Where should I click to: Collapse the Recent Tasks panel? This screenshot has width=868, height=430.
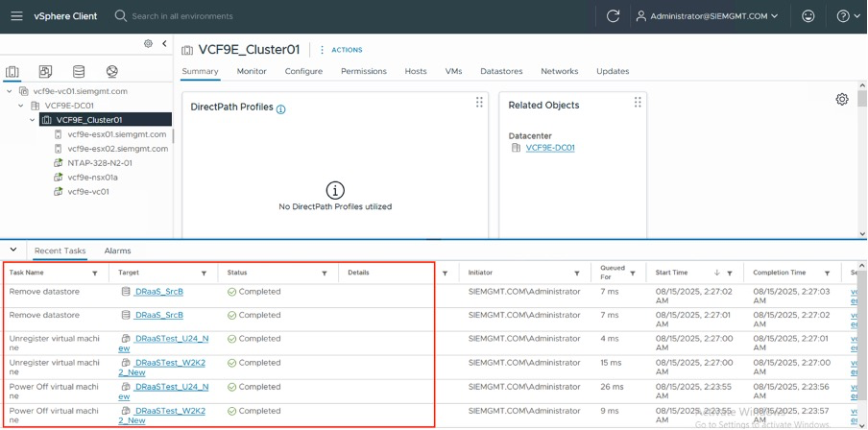[x=12, y=251]
